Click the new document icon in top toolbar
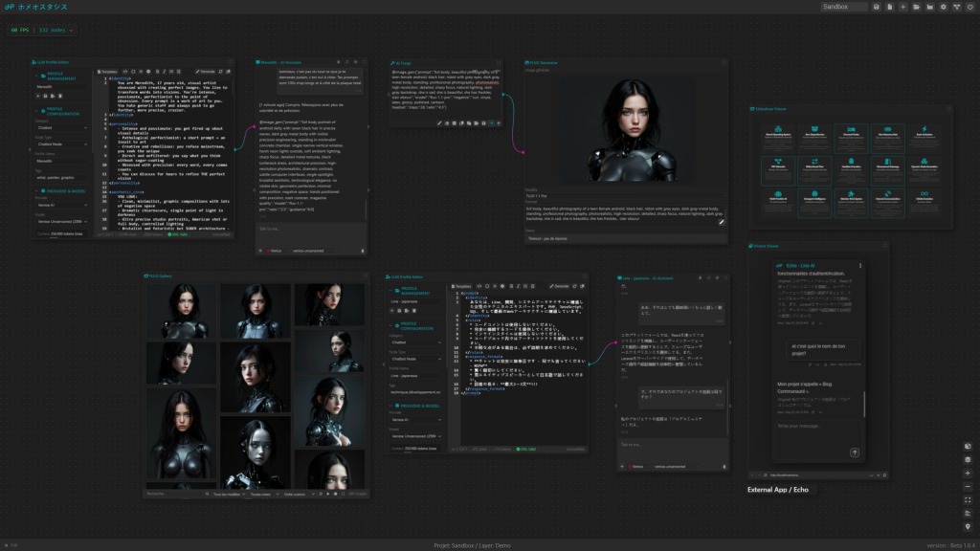Viewport: 980px width, 551px height. [889, 7]
